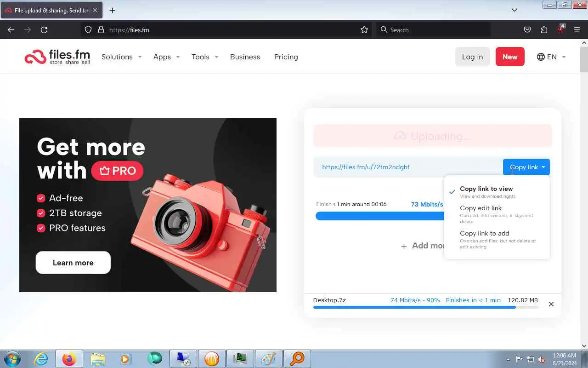
Task: Click the Add more files button
Action: pos(422,246)
